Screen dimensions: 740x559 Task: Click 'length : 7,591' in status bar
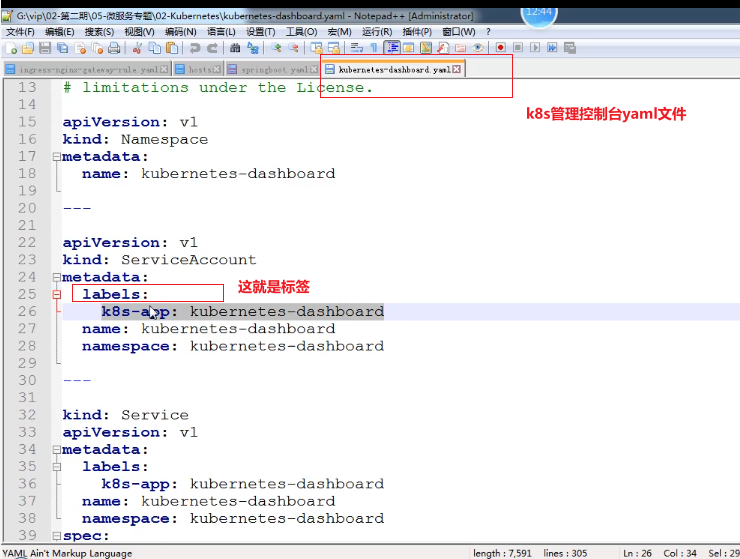click(502, 553)
